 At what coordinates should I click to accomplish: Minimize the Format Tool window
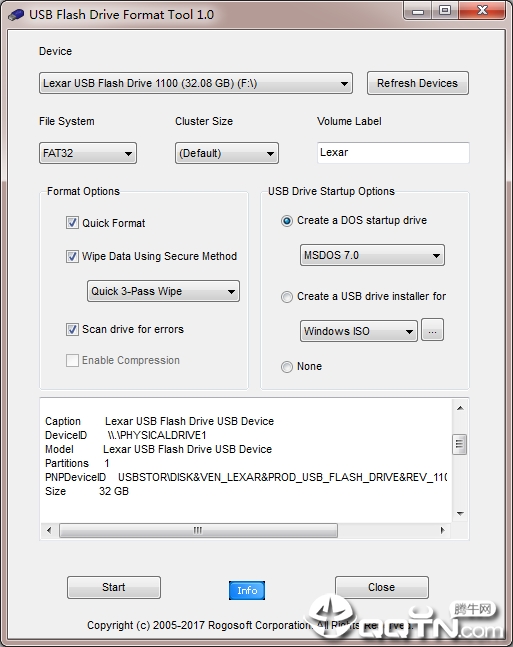pos(418,11)
